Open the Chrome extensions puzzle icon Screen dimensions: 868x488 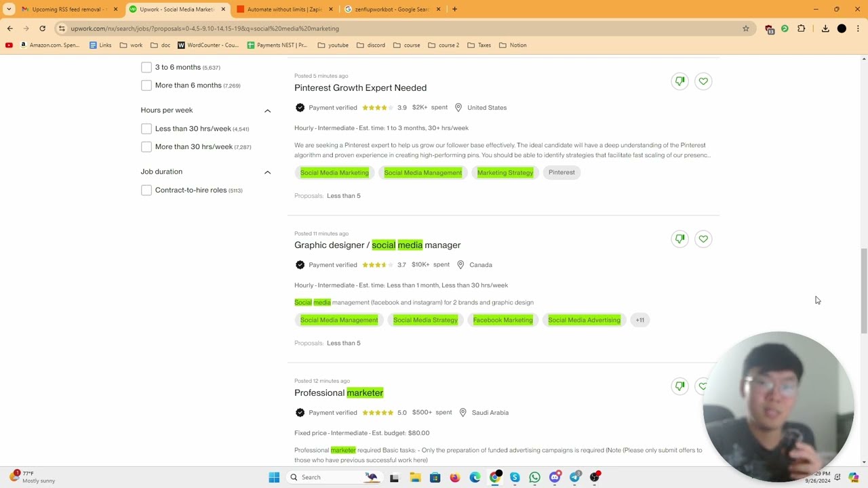point(801,28)
